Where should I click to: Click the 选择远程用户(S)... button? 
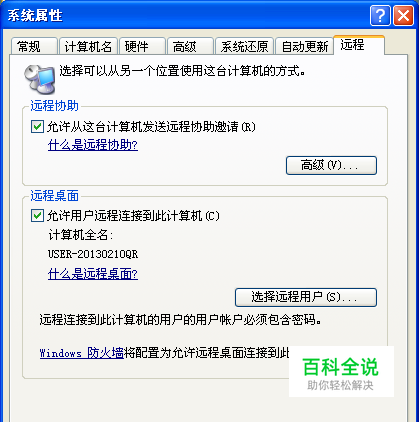pyautogui.click(x=306, y=297)
